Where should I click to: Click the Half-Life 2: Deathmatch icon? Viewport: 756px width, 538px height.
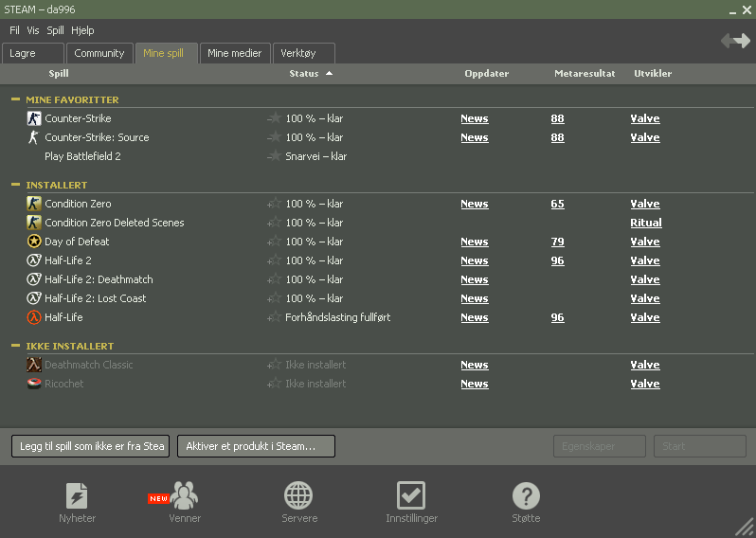34,279
